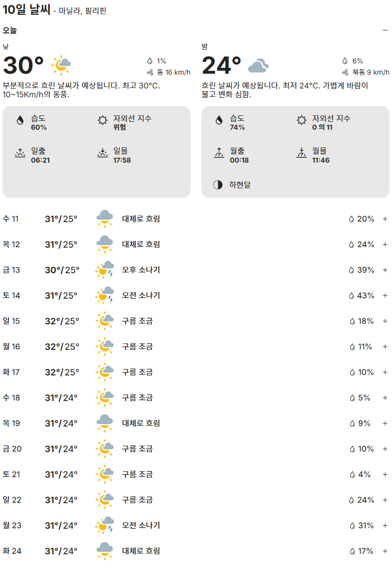
Task: Click the 하현달 moon phase icon
Action: [218, 185]
